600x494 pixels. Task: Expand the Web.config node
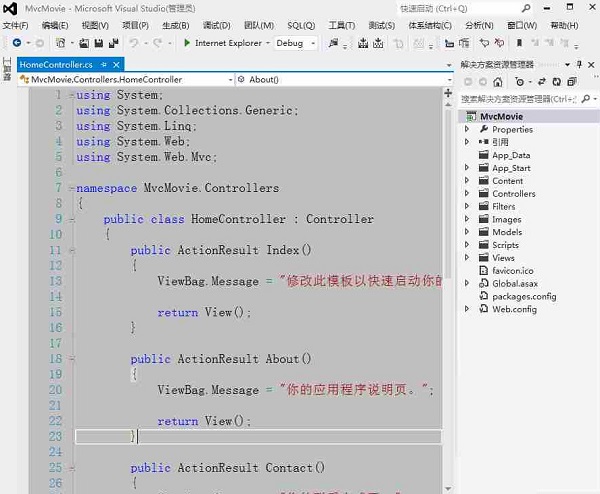pyautogui.click(x=467, y=309)
